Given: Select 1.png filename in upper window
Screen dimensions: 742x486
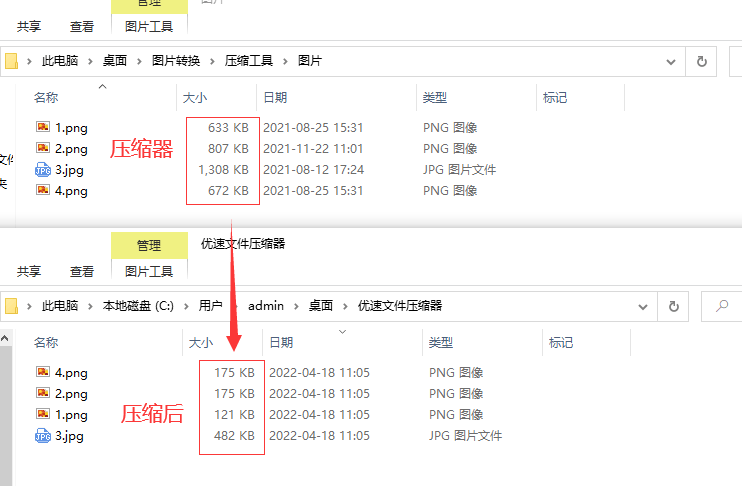Looking at the screenshot, I should click(71, 128).
